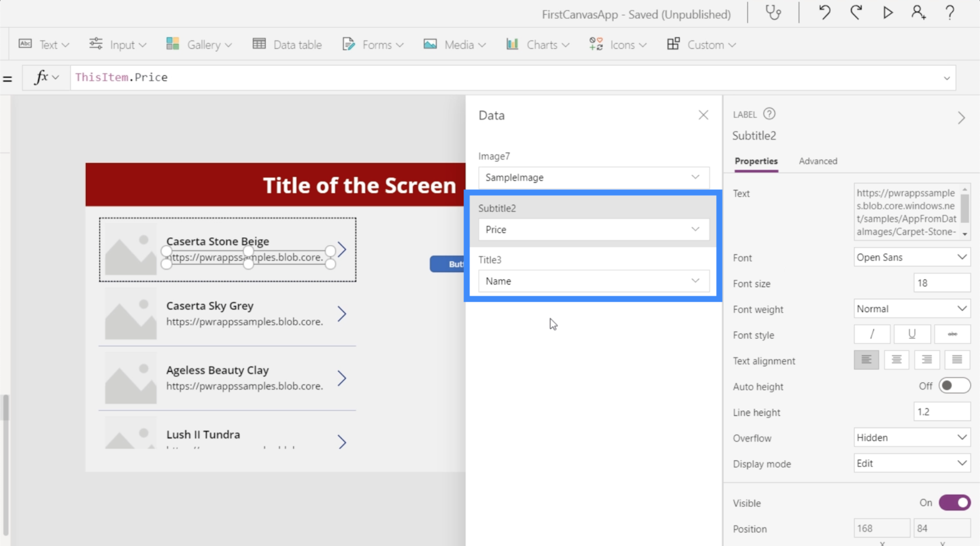Insert a Data table
The height and width of the screenshot is (546, 980).
click(x=287, y=44)
